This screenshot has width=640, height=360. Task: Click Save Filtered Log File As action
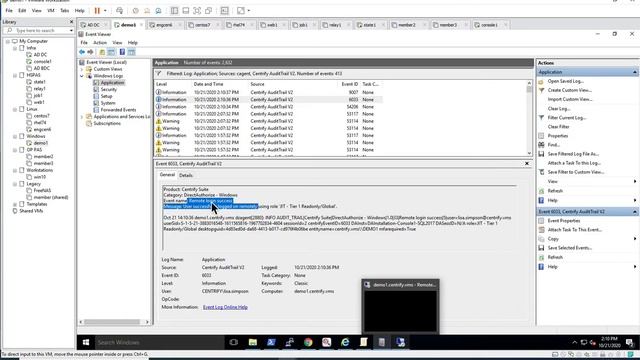[573, 154]
